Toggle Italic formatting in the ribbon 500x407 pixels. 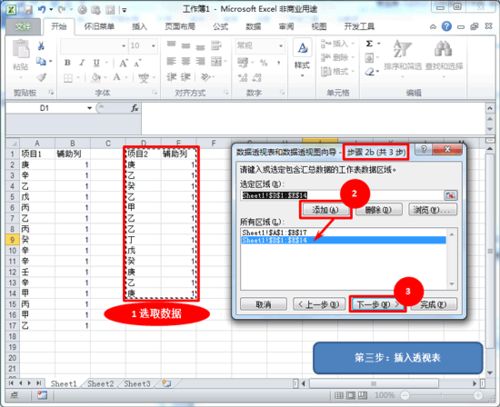click(82, 62)
